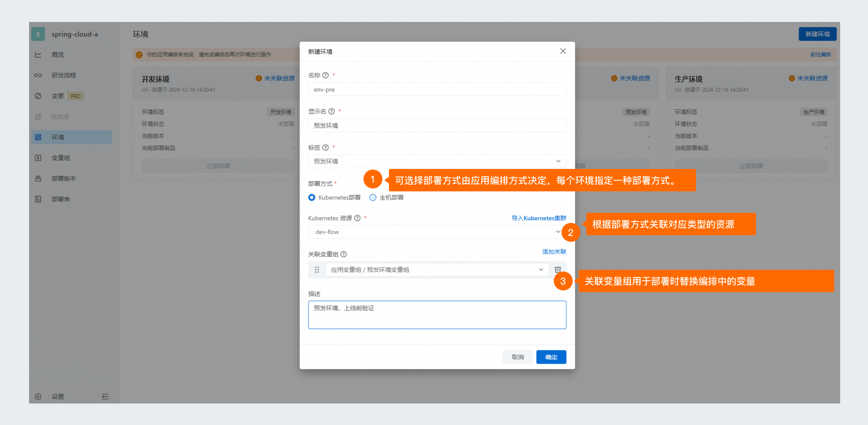
Task: Open the 应用变量组 / 预发环境变量组 dropdown
Action: [437, 269]
